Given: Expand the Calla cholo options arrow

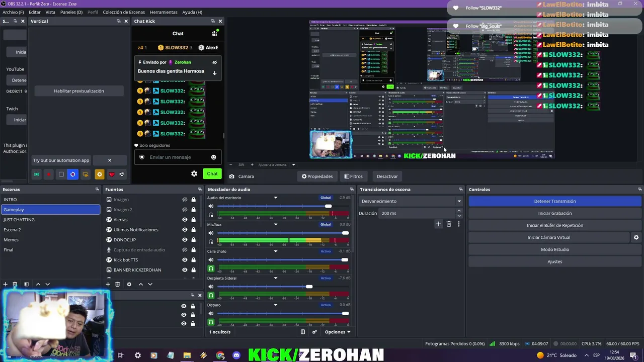Looking at the screenshot, I should (x=275, y=251).
